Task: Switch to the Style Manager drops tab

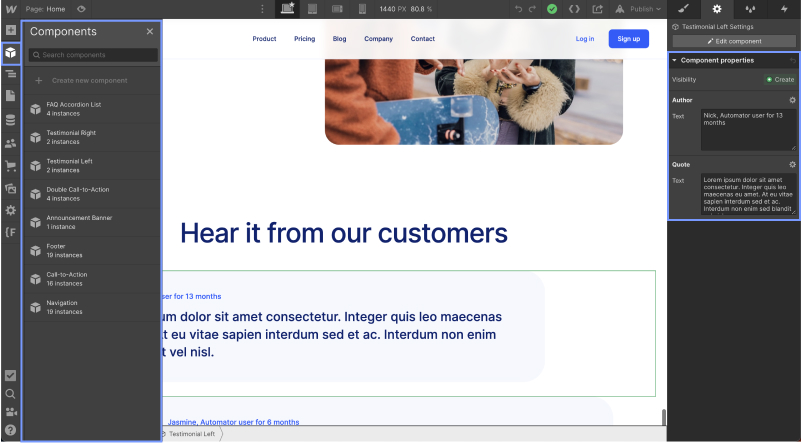Action: coord(750,9)
